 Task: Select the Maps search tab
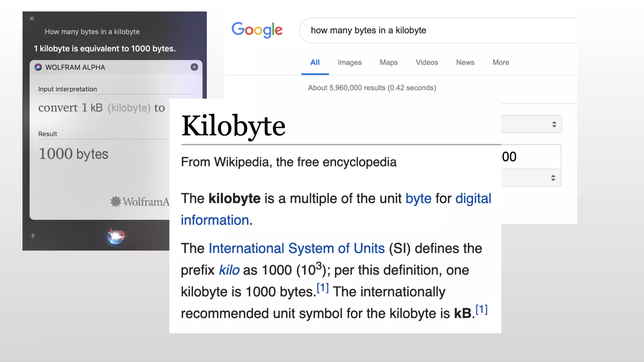coord(388,63)
